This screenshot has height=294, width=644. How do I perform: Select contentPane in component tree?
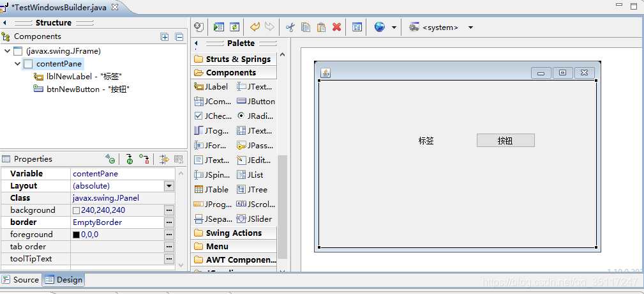pyautogui.click(x=54, y=64)
